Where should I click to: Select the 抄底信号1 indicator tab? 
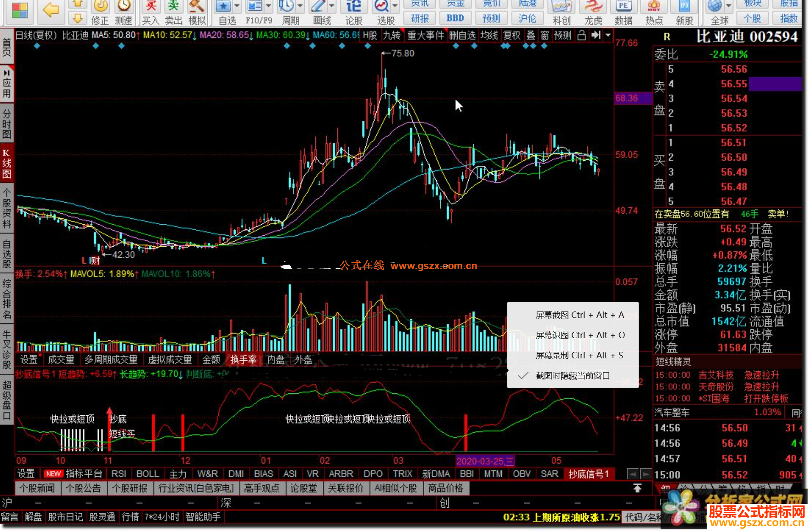pos(589,474)
